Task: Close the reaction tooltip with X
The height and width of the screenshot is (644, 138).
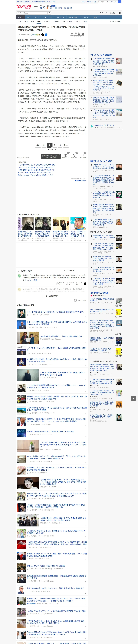Action: pyautogui.click(x=60, y=155)
